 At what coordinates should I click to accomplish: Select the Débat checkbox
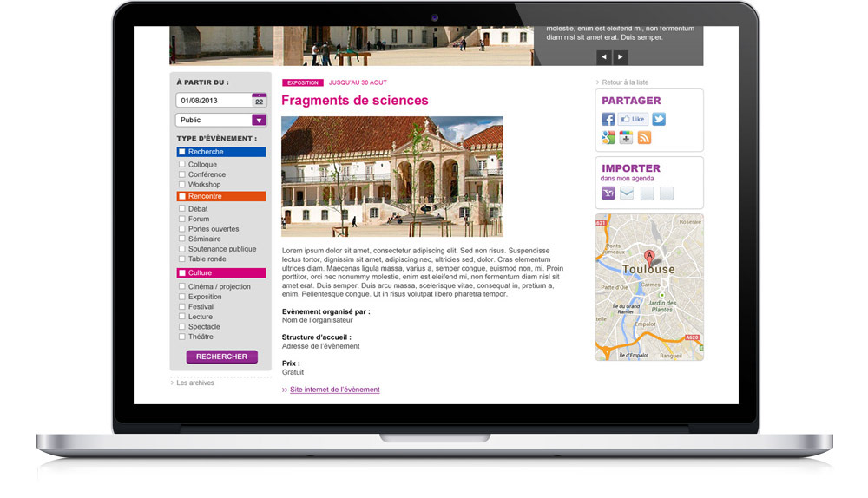181,208
